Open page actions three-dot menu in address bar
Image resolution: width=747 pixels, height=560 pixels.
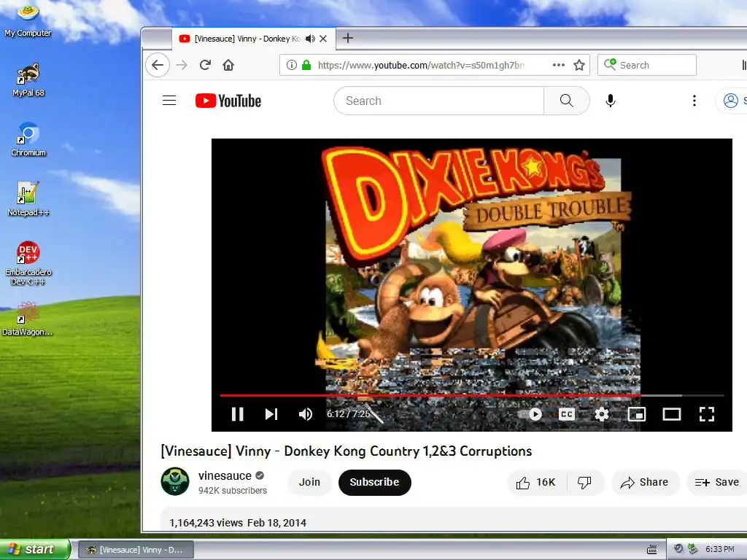pyautogui.click(x=558, y=65)
